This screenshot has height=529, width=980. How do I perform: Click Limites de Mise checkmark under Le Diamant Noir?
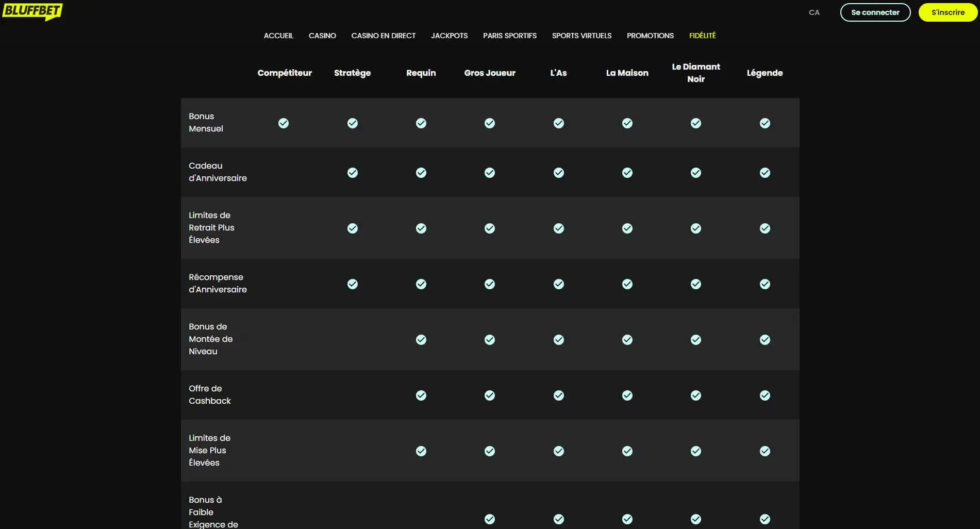[x=696, y=451]
